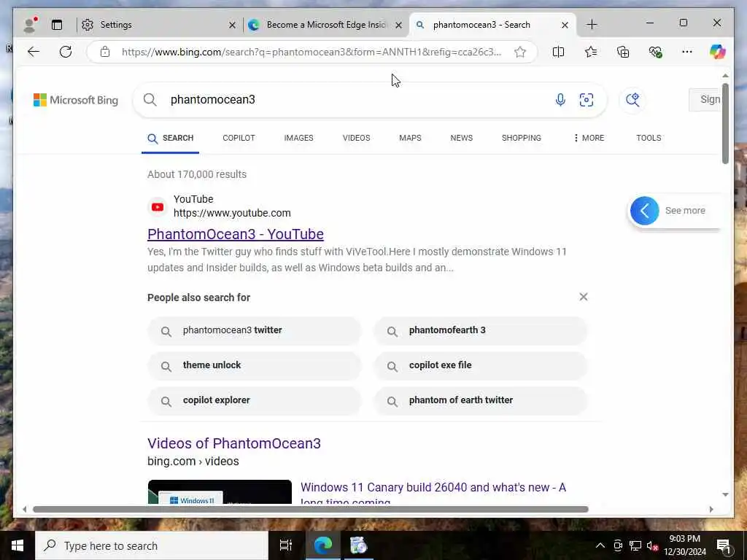Select the Images search tab
This screenshot has height=560, width=747.
pos(298,138)
